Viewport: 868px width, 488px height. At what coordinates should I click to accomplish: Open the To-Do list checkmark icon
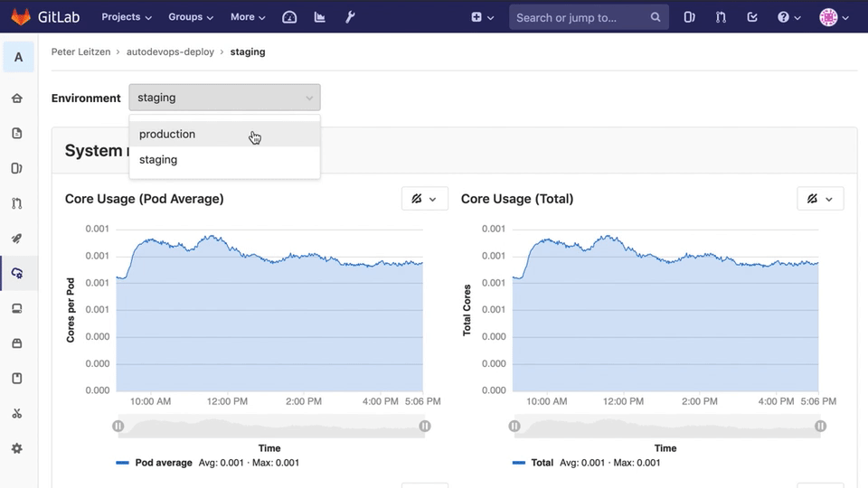(x=752, y=17)
